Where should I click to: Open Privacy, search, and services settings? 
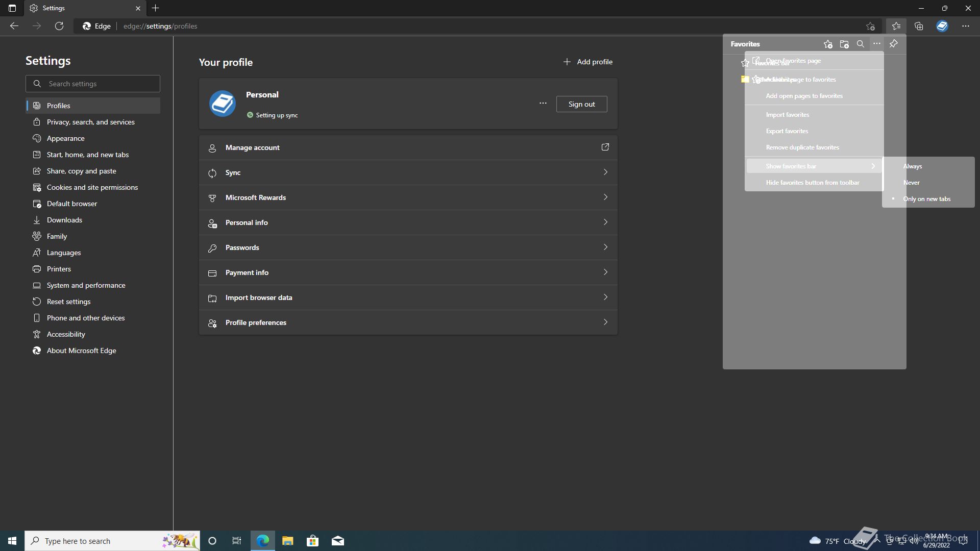click(93, 122)
